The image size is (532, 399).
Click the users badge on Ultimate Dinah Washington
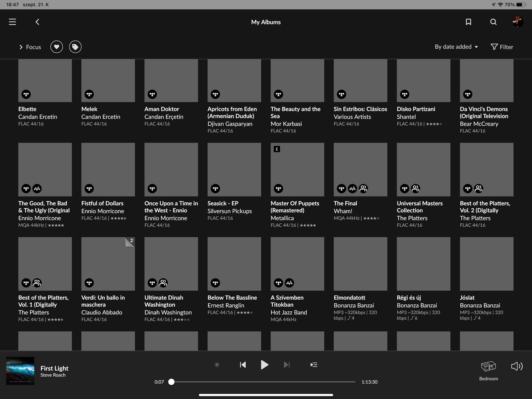coord(163,283)
